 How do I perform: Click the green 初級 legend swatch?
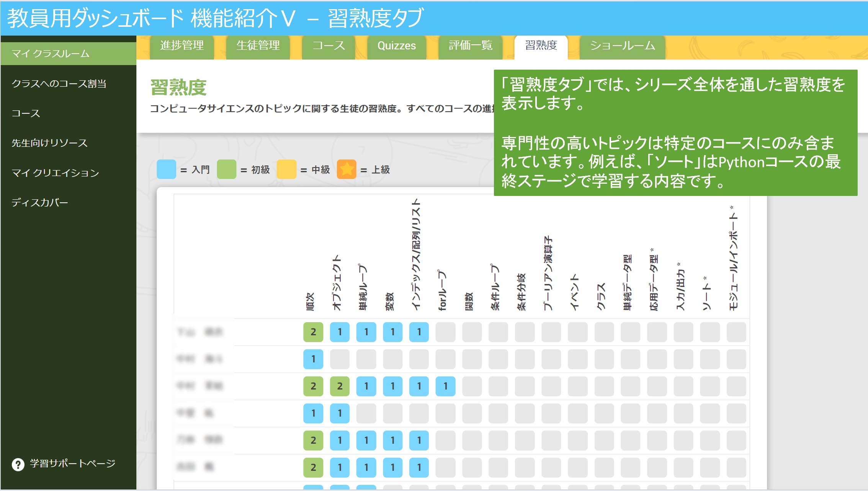click(x=226, y=169)
